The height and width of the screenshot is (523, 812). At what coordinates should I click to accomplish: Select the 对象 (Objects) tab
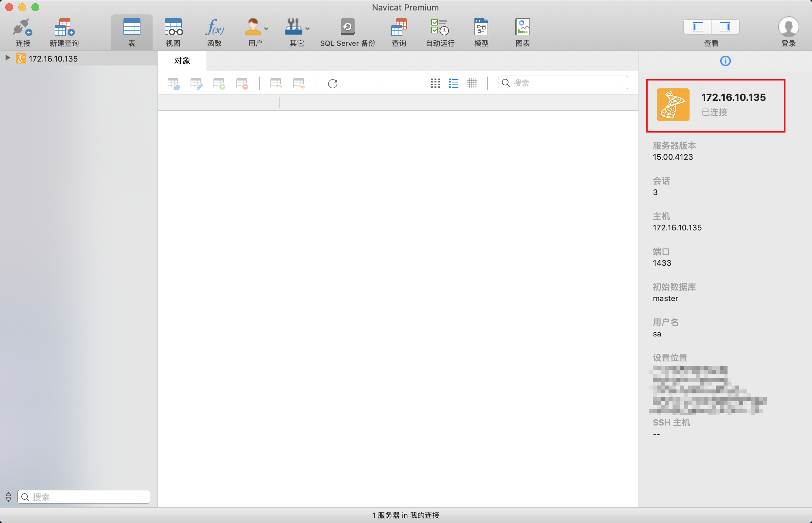click(182, 61)
